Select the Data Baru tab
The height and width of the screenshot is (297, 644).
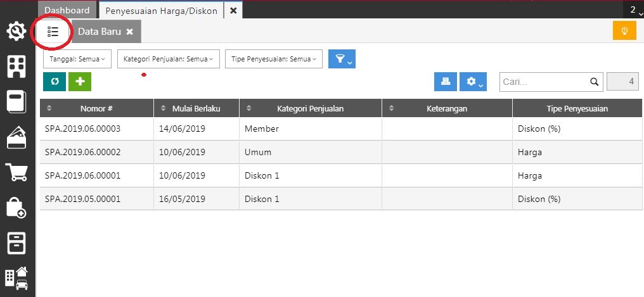(100, 31)
